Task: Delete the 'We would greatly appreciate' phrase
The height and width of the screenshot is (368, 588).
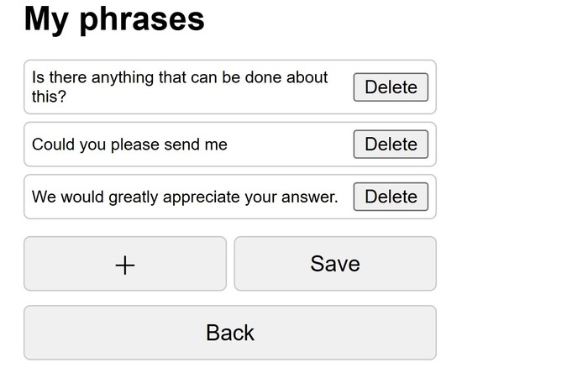Action: tap(391, 197)
